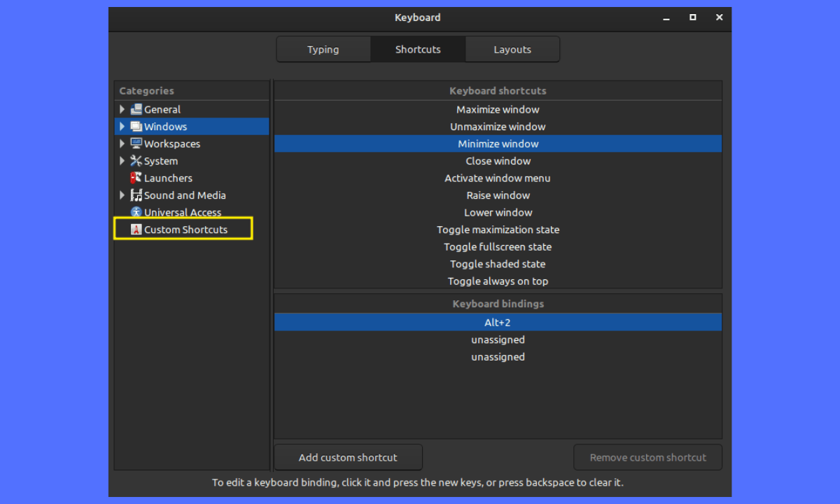Expand the System category arrow
Viewport: 840px width, 504px height.
(122, 161)
